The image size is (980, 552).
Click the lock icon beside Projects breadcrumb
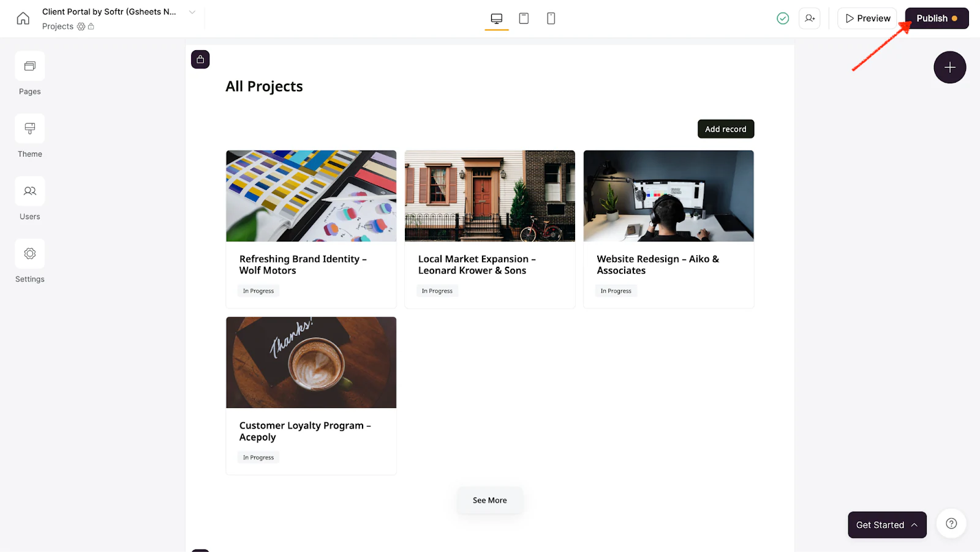91,26
